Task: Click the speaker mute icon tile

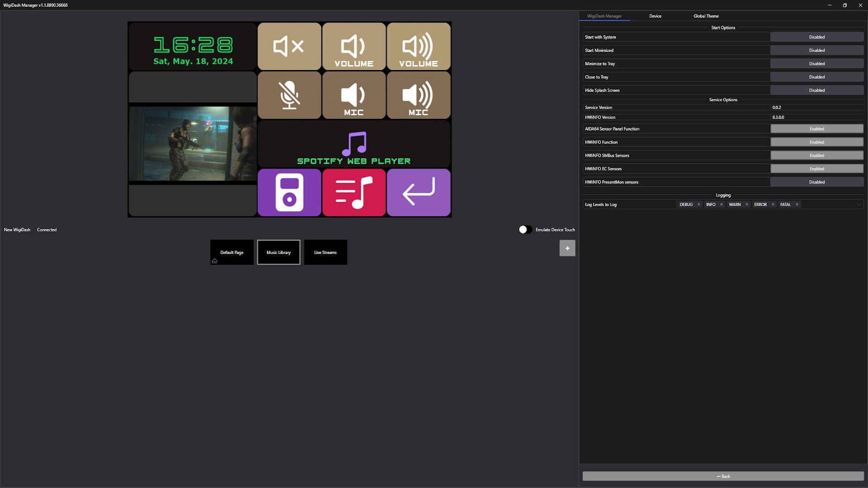Action: tap(289, 46)
